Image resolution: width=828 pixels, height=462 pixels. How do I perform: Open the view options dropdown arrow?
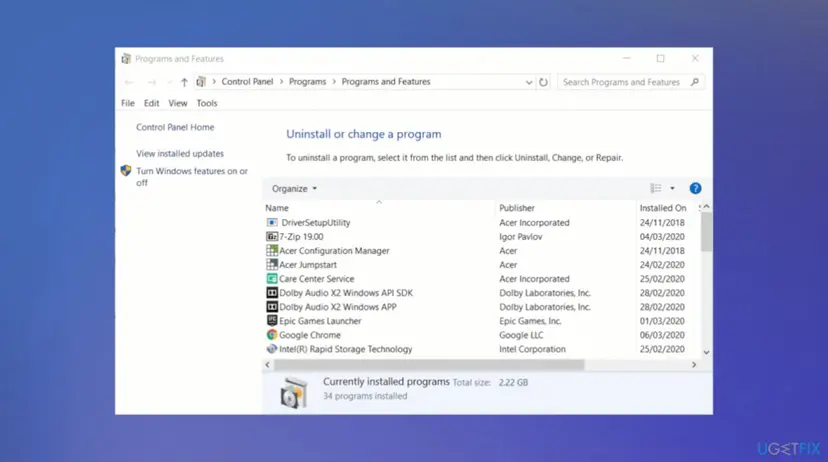(672, 188)
